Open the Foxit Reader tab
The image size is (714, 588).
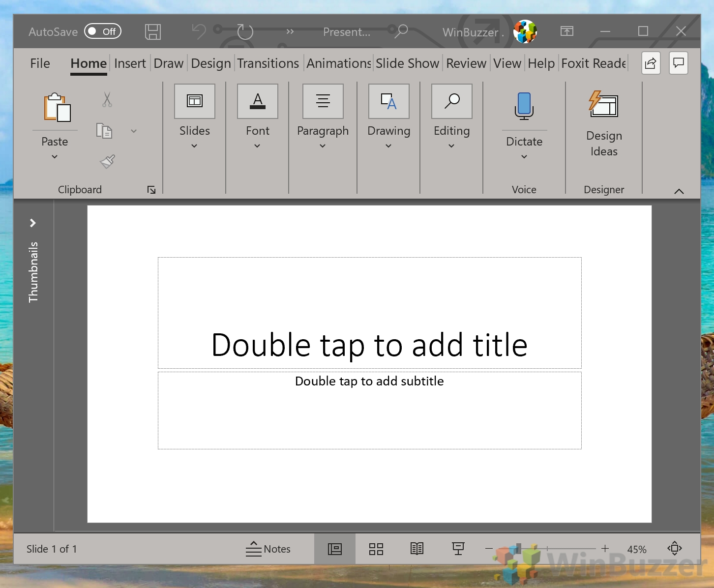click(594, 63)
